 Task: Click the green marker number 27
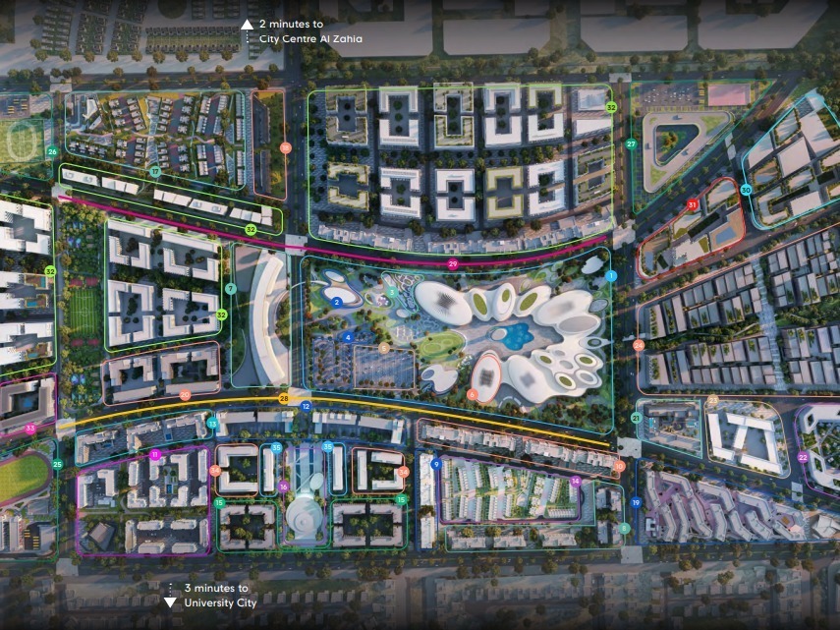632,143
